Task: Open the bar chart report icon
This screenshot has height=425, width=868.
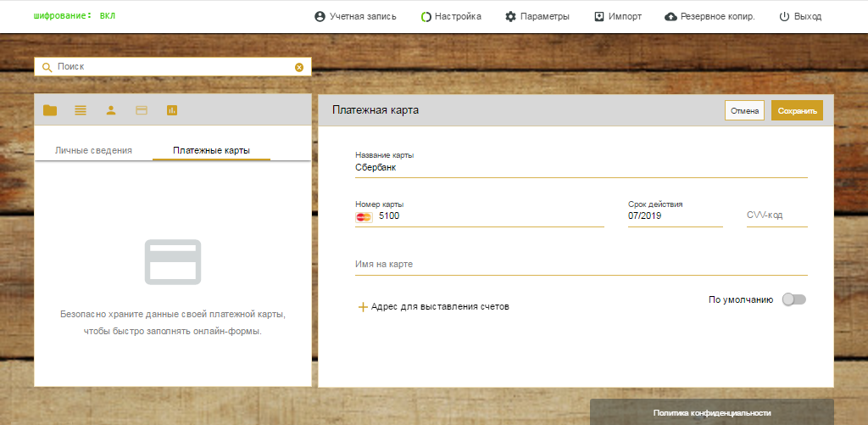Action: 172,110
